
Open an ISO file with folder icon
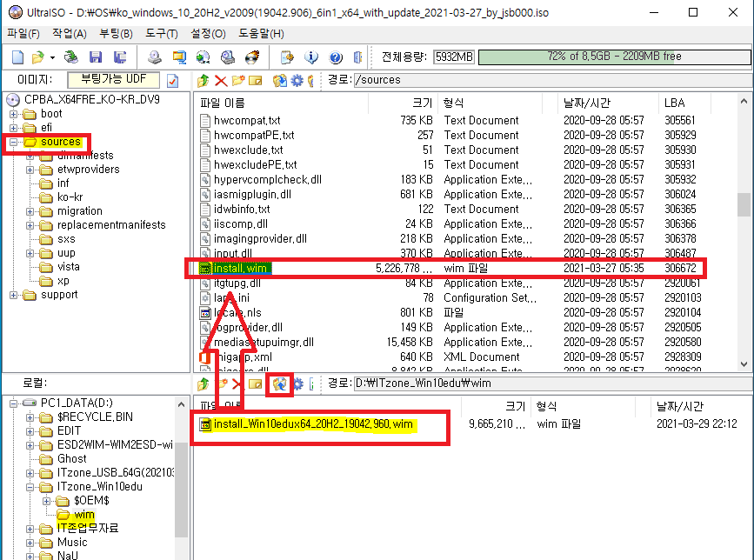(x=37, y=57)
